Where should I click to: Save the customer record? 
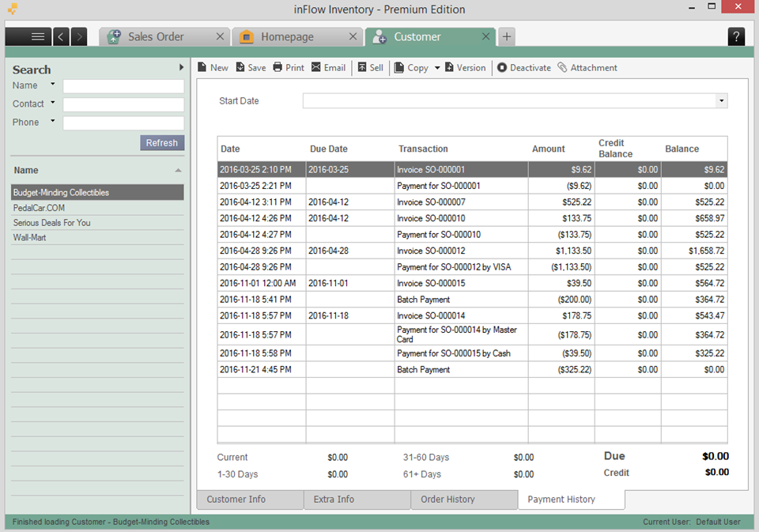[251, 68]
